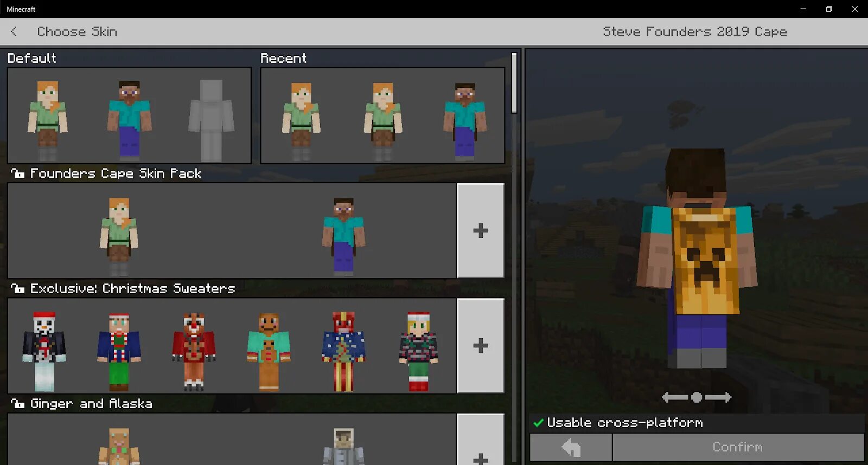868x465 pixels.
Task: Click the green checkmark next to Usable cross-platform
Action: (x=538, y=423)
